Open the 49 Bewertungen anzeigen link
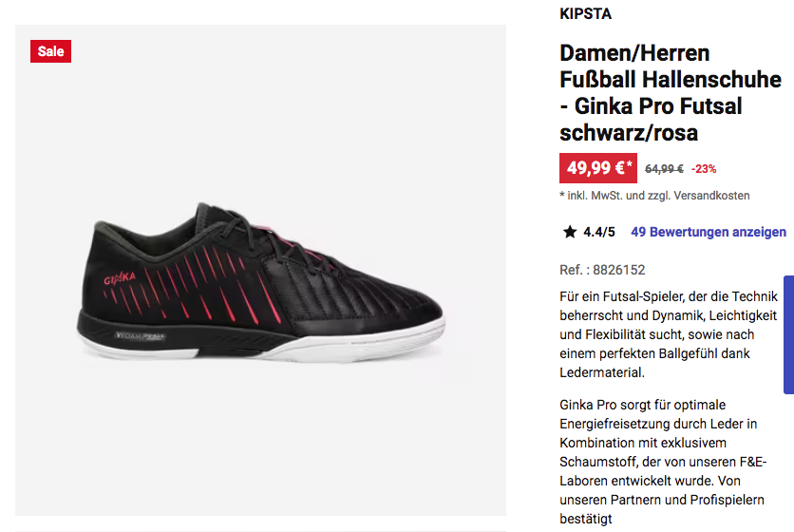The width and height of the screenshot is (794, 532). [x=709, y=232]
